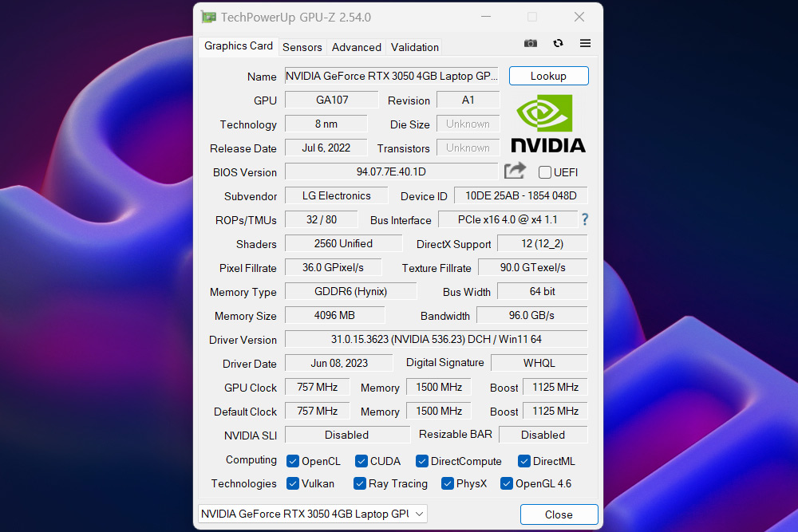The width and height of the screenshot is (798, 532).
Task: Click Digital Signature value WHQL
Action: 539,363
